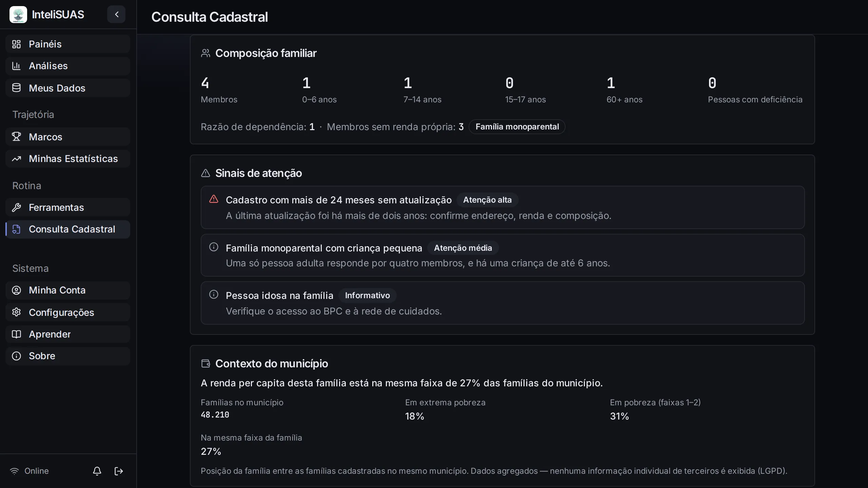868x488 pixels.
Task: Open Marcos in the sidebar
Action: (68, 137)
